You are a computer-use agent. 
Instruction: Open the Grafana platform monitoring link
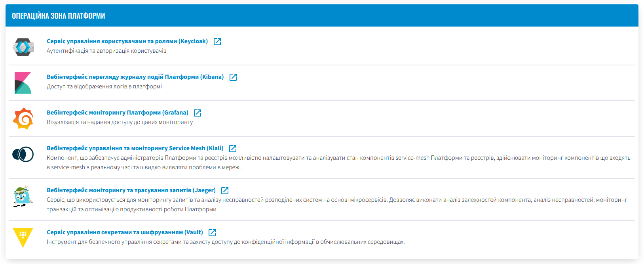[x=118, y=113]
